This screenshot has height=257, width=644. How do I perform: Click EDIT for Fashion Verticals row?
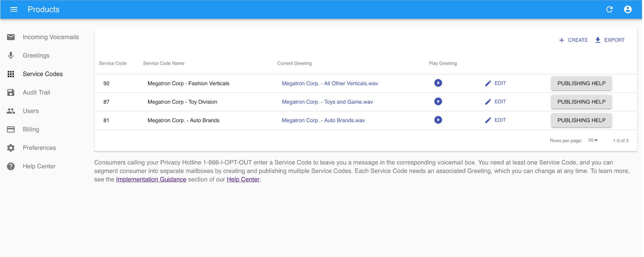pos(496,83)
